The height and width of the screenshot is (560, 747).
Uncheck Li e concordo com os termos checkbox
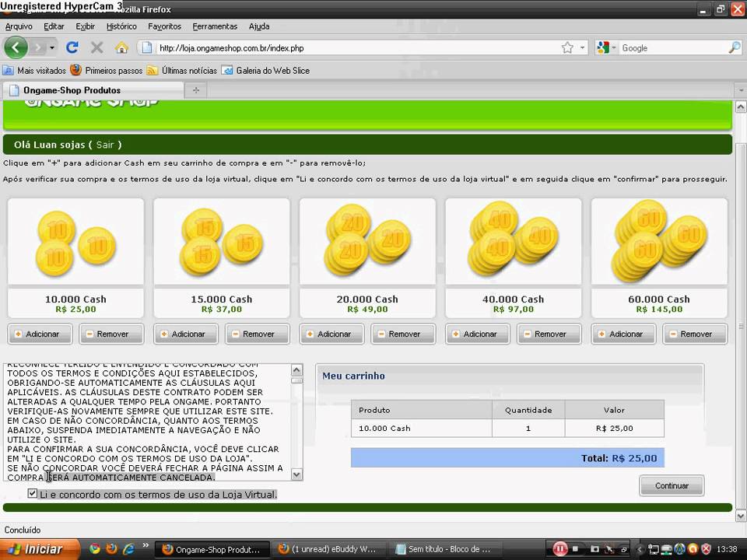(x=33, y=493)
